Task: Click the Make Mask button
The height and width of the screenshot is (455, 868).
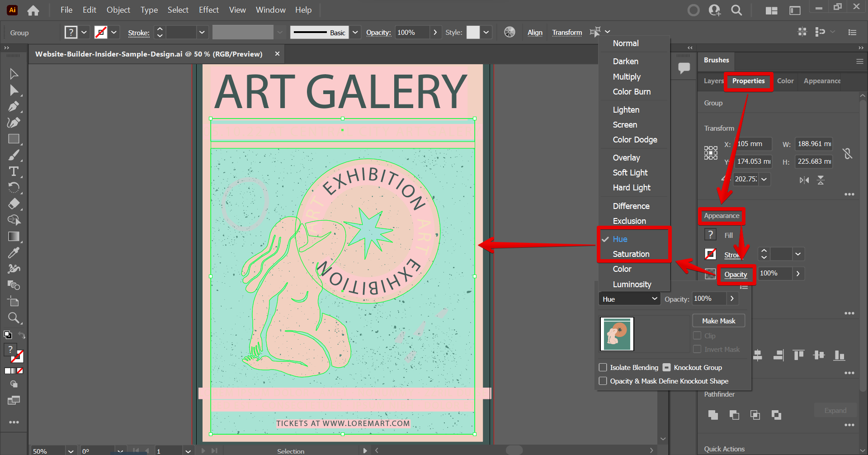Action: click(718, 320)
